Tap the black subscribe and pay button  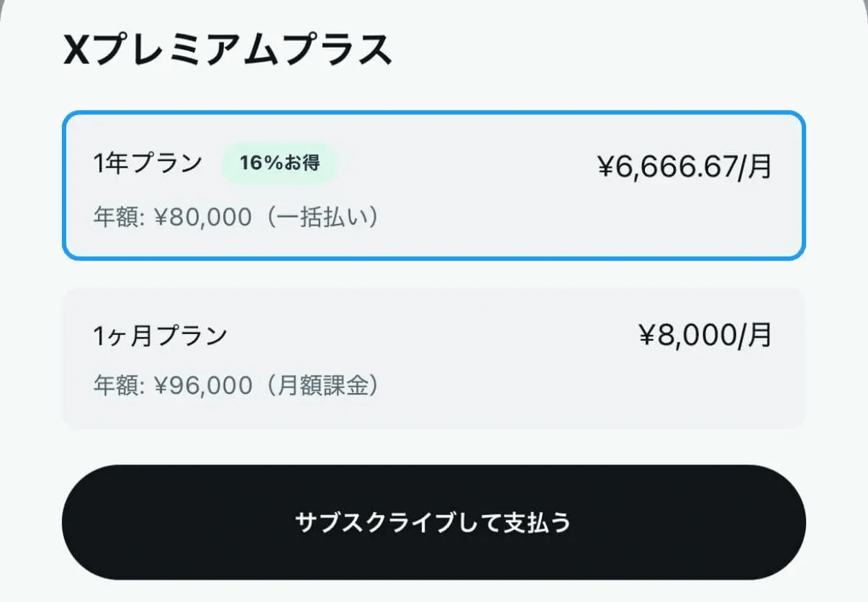pyautogui.click(x=433, y=522)
